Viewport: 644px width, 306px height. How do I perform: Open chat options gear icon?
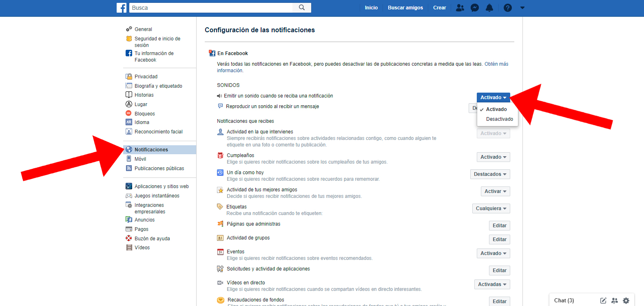(626, 301)
